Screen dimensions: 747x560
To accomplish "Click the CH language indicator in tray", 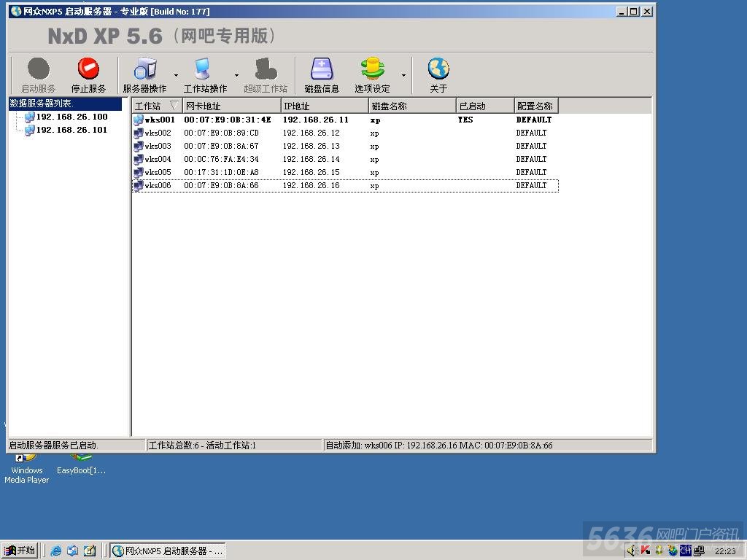I will [685, 551].
